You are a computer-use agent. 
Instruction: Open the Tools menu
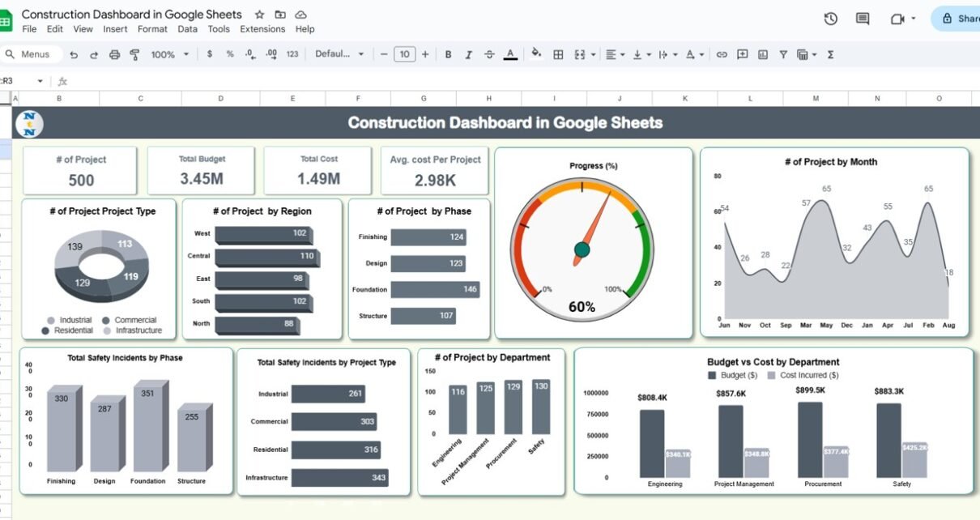point(219,29)
